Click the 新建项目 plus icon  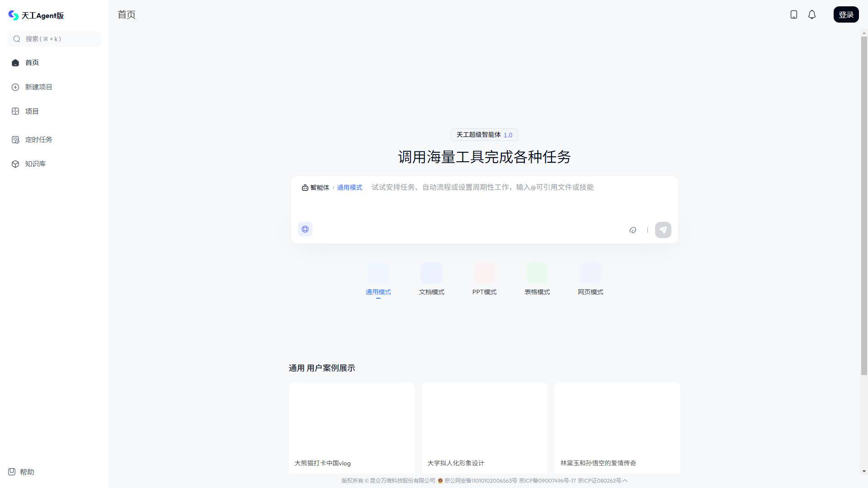click(x=15, y=87)
